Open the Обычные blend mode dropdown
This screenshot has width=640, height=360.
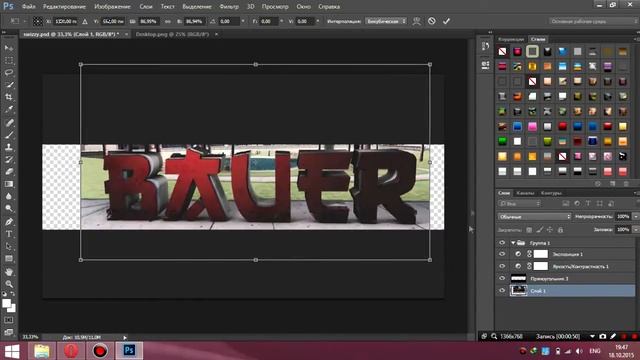534,216
